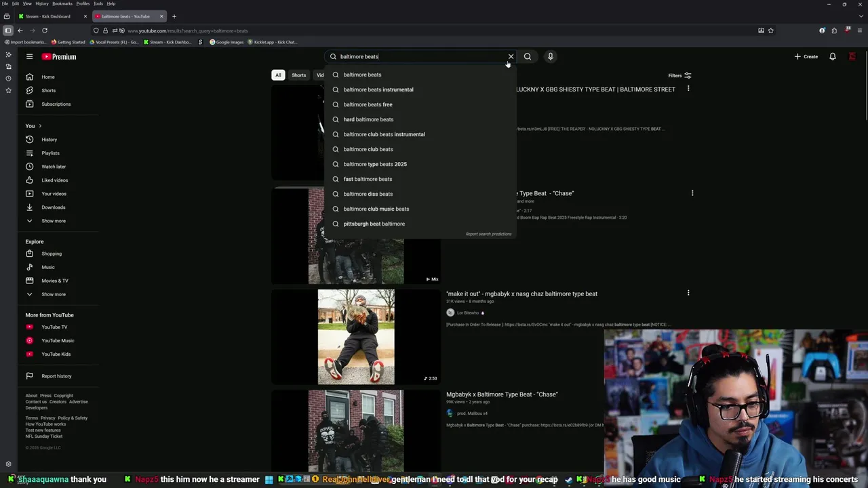The height and width of the screenshot is (488, 868).
Task: Reload the page
Action: (45, 30)
